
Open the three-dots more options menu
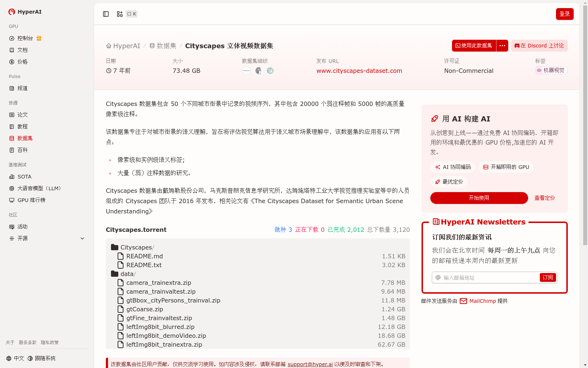click(x=502, y=46)
